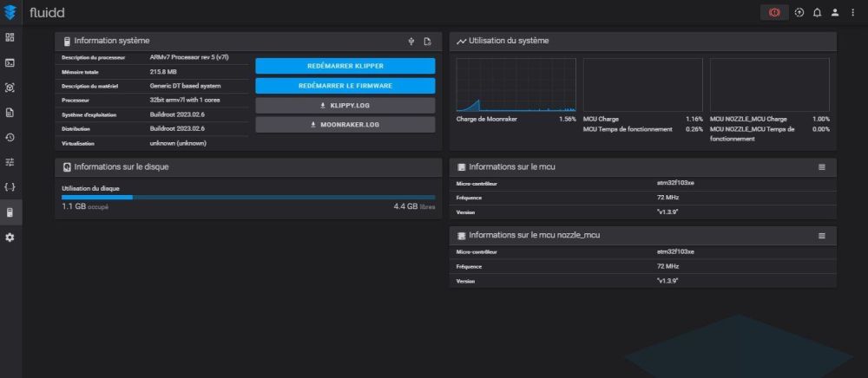Download the KLIPPY.LOG file

click(x=345, y=105)
